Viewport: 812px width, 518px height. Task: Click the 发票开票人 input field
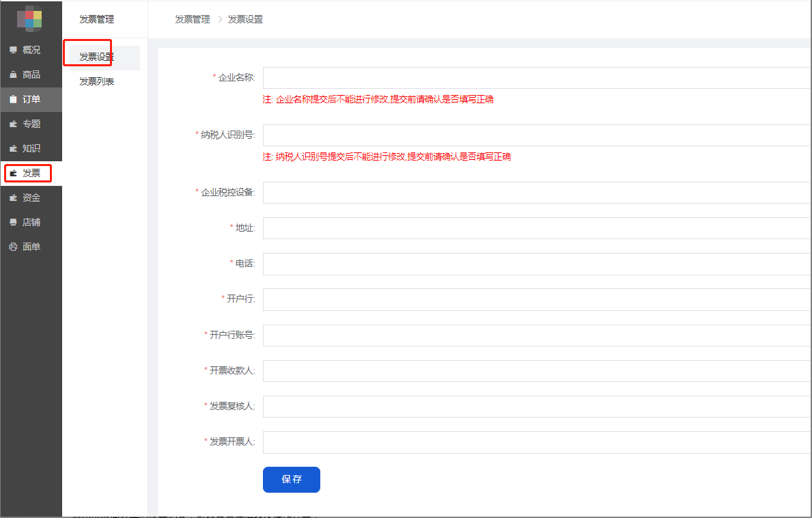(537, 442)
